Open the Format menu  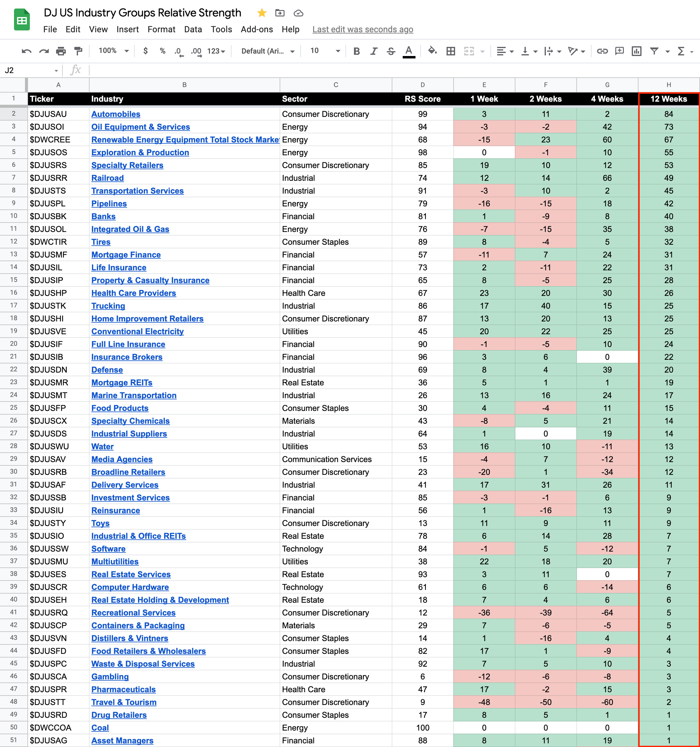click(161, 29)
